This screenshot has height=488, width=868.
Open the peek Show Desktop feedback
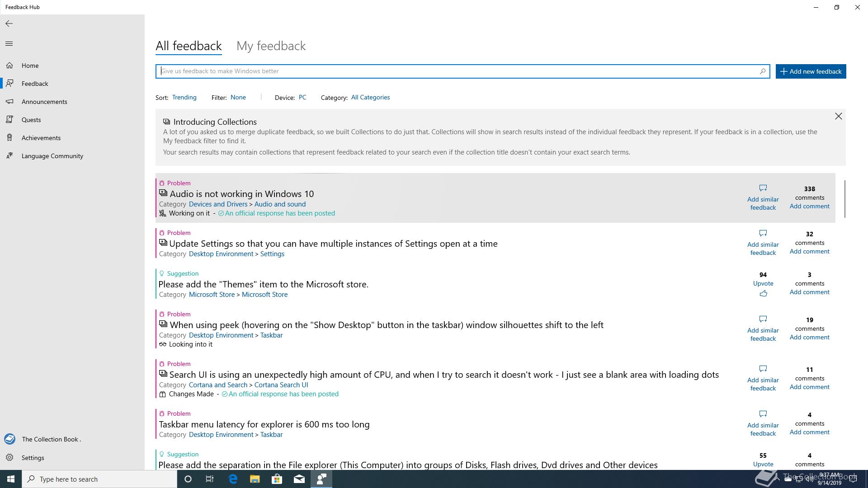(x=387, y=325)
